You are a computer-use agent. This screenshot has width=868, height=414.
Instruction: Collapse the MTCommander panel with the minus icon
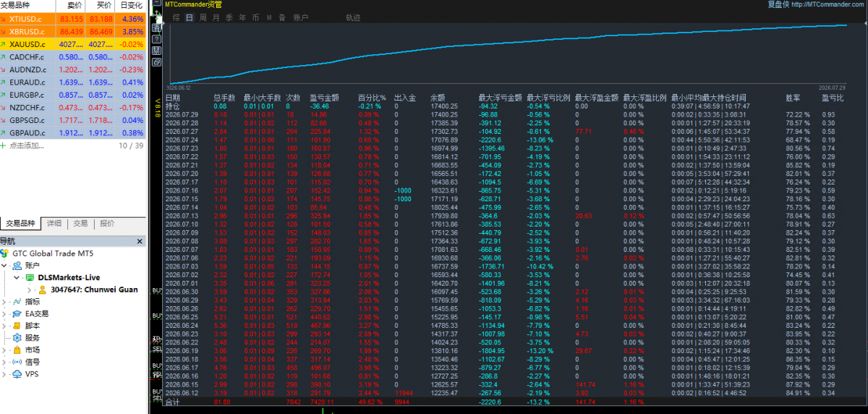click(x=156, y=3)
